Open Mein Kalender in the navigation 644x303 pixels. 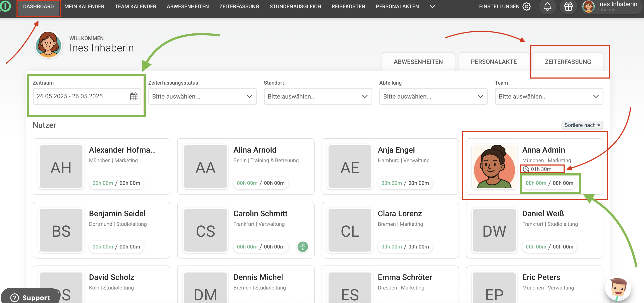click(84, 7)
